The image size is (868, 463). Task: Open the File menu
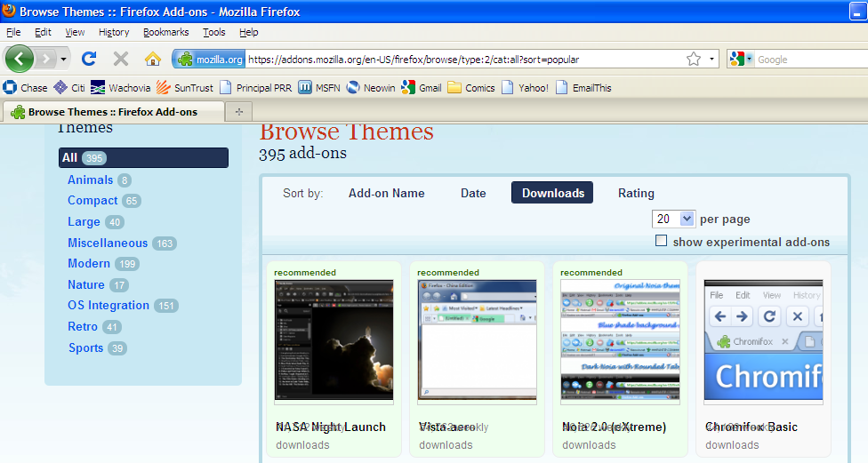point(13,32)
